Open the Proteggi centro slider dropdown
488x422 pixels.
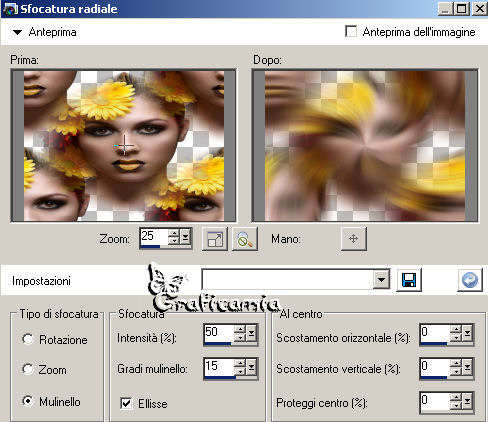pos(467,402)
